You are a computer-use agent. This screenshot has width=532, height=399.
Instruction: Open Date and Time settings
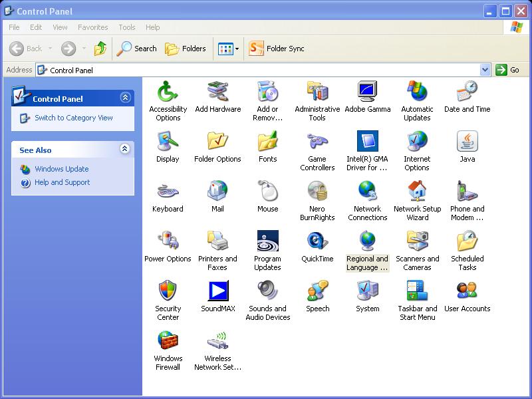click(467, 96)
